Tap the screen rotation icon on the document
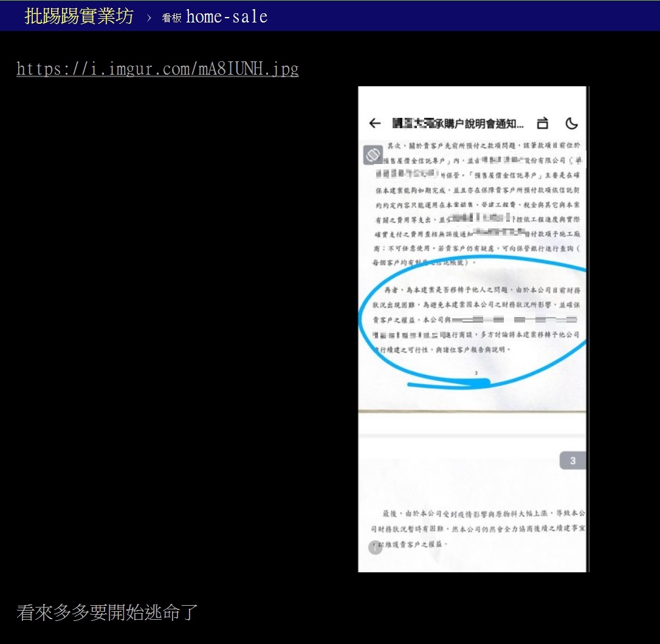Screen dimensions: 660x644 click(x=372, y=154)
